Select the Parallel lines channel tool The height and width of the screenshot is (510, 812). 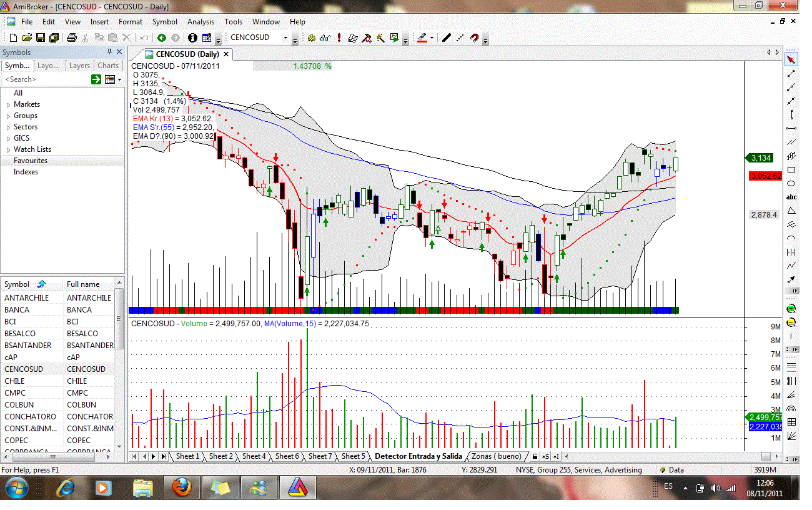tap(791, 142)
